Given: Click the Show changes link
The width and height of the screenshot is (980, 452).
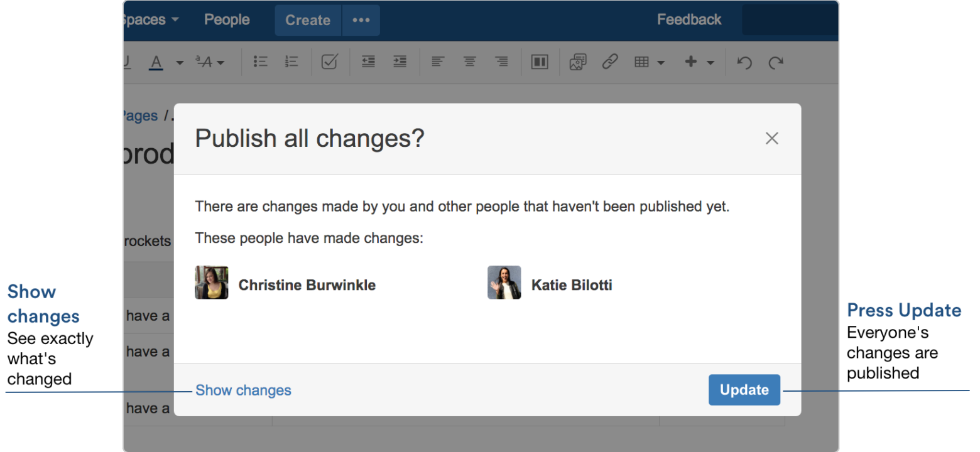Looking at the screenshot, I should click(243, 390).
